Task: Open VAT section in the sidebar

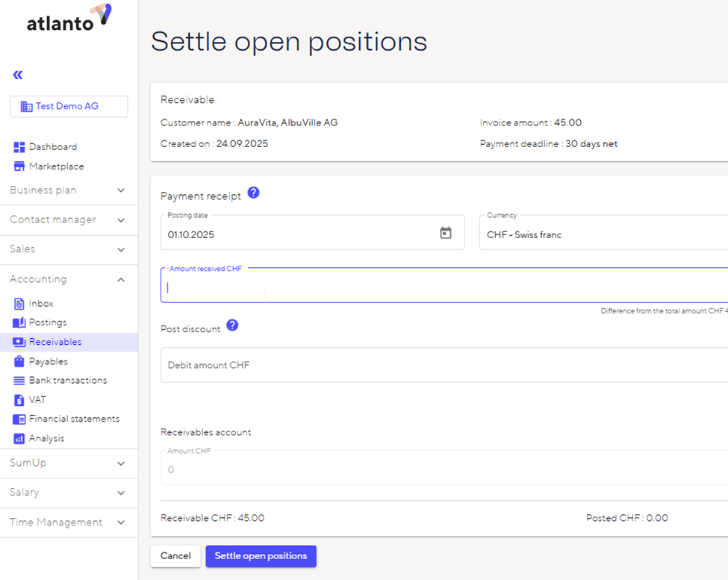Action: [x=37, y=400]
